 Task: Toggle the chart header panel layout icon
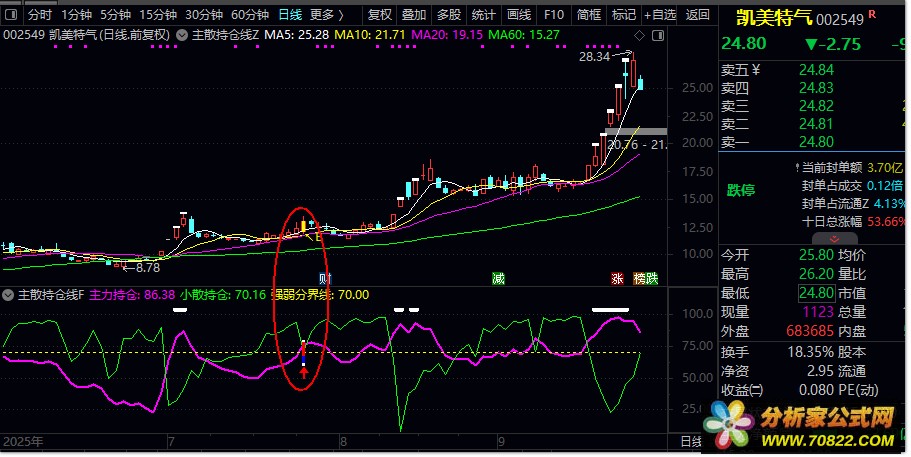(658, 35)
